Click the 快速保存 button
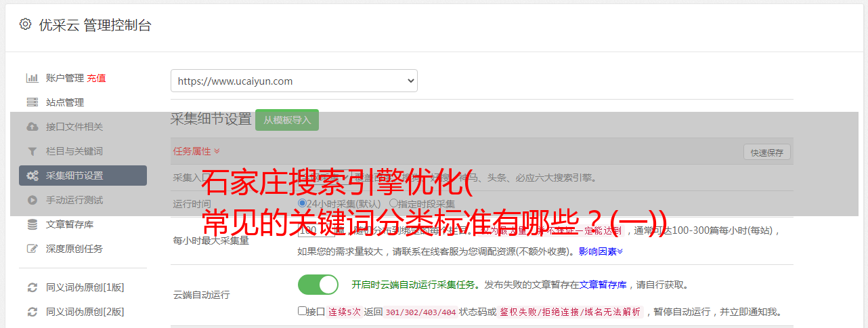Image resolution: width=868 pixels, height=328 pixels. click(x=767, y=152)
